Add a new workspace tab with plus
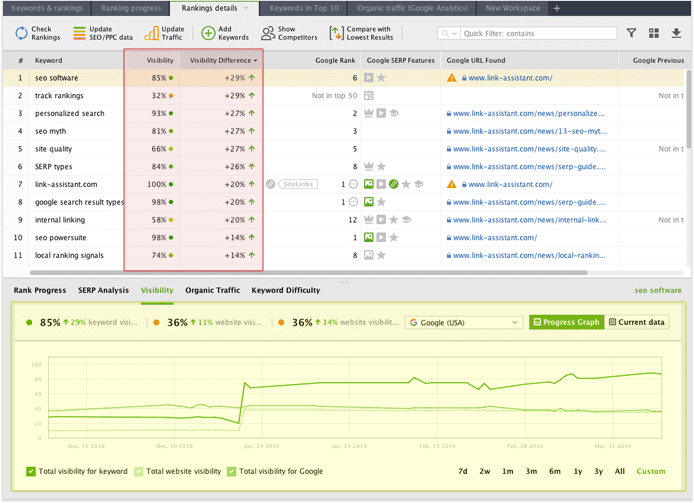This screenshot has width=694, height=503. 557,8
